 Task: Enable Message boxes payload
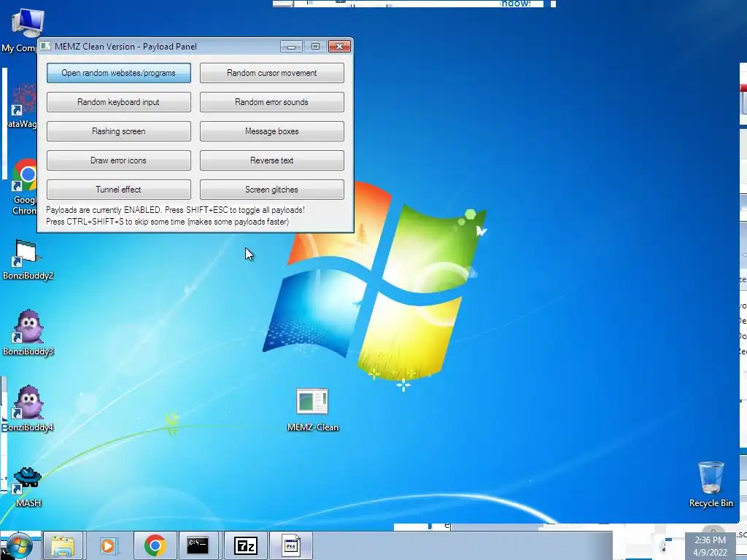point(271,131)
